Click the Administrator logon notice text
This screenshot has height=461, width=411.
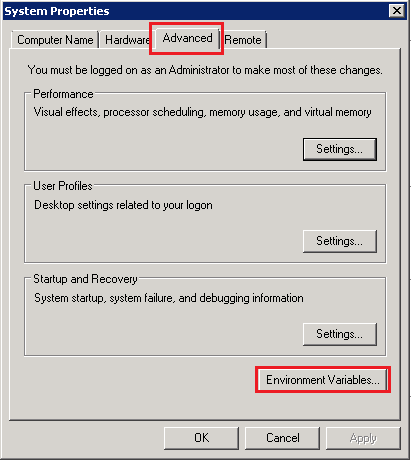(x=205, y=70)
